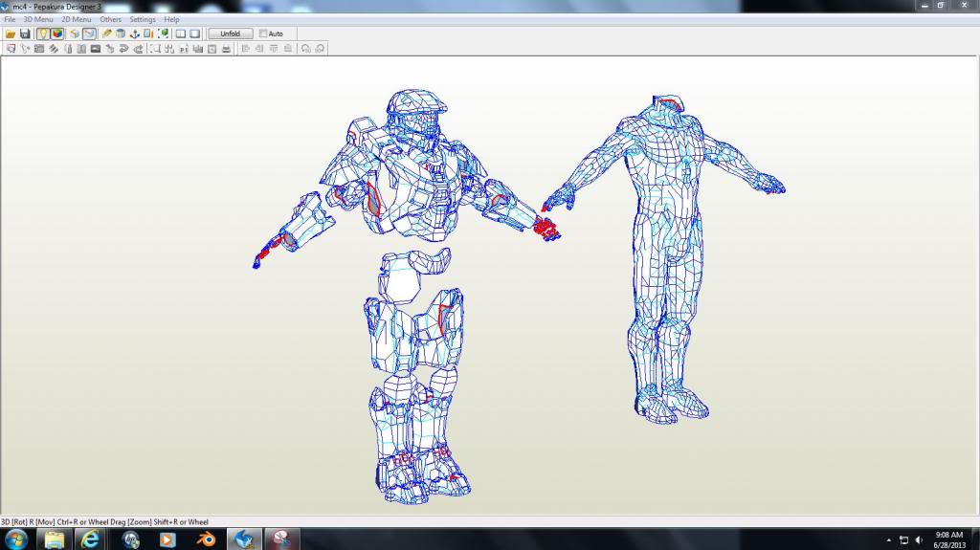The width and height of the screenshot is (980, 550).
Task: Select the pencil edge-marking tool
Action: [x=107, y=33]
